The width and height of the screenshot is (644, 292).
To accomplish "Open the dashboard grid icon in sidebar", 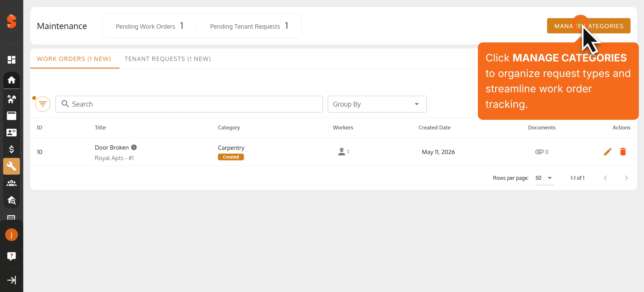I will pos(12,60).
